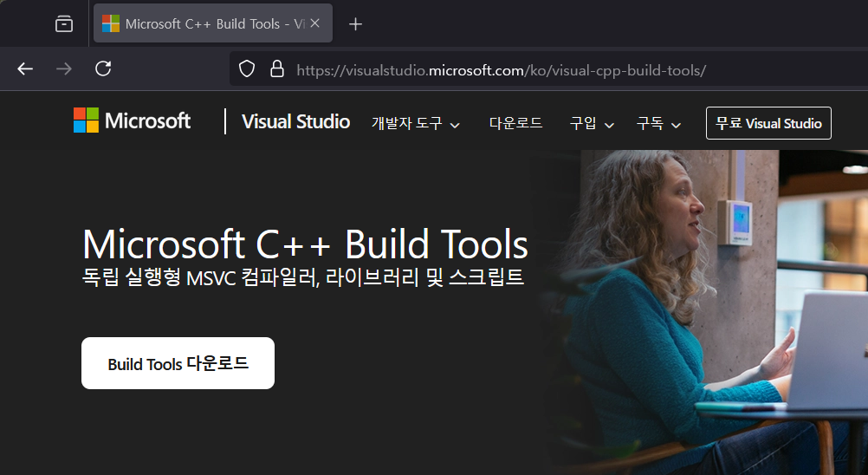Open the Visual Studio home link
This screenshot has width=868, height=475.
click(295, 122)
